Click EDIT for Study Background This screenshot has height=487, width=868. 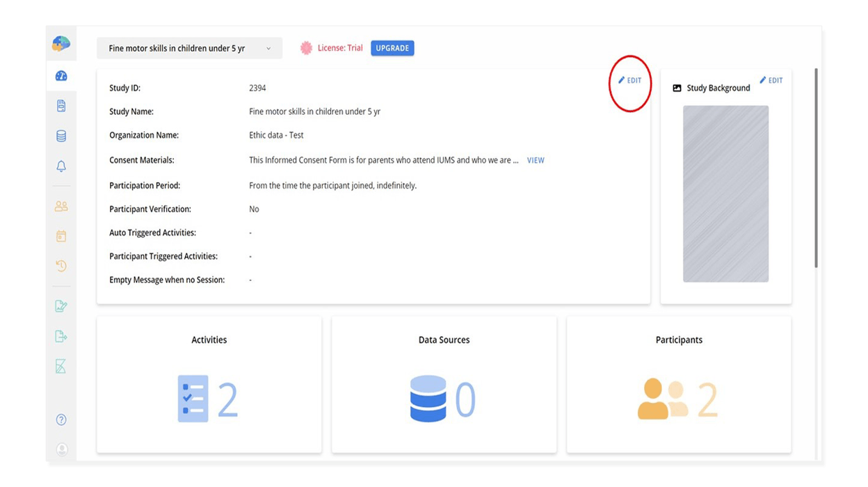coord(771,81)
